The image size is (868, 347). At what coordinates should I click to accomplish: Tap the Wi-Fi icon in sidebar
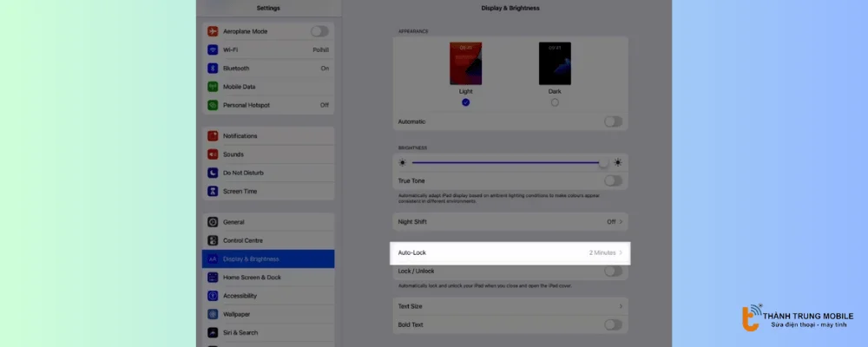(213, 50)
